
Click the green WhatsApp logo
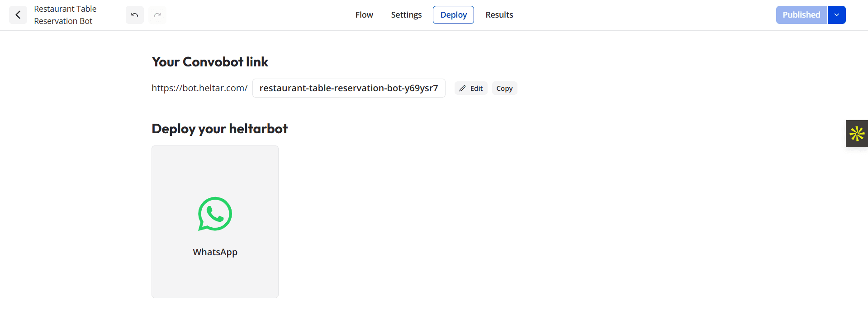[x=215, y=214]
